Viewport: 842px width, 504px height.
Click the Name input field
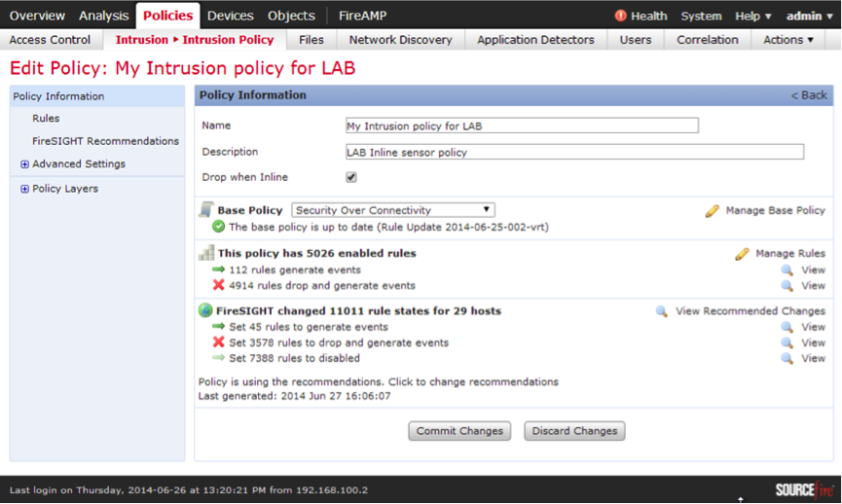click(522, 126)
